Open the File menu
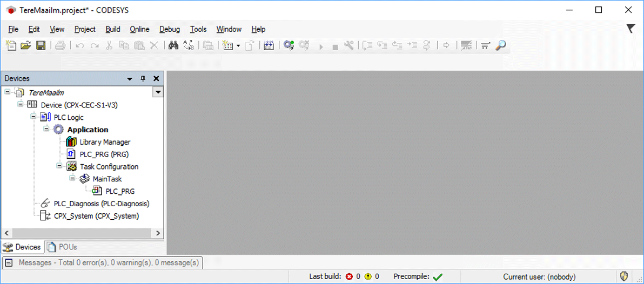The height and width of the screenshot is (284, 644). pyautogui.click(x=13, y=29)
